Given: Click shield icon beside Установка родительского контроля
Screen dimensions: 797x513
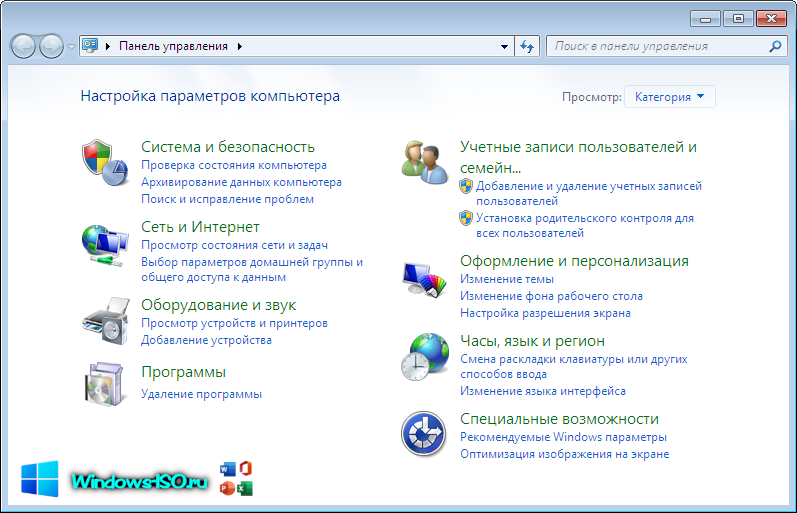Looking at the screenshot, I should tap(466, 218).
